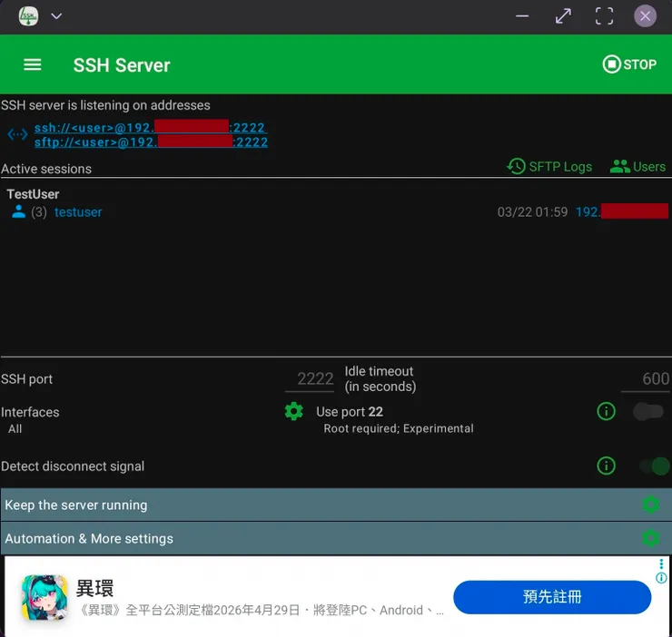Click the session count (3) label
The width and height of the screenshot is (672, 637).
(39, 212)
